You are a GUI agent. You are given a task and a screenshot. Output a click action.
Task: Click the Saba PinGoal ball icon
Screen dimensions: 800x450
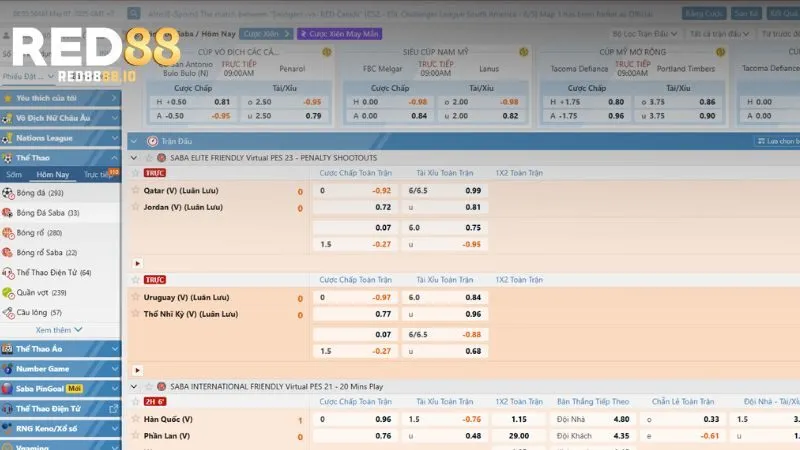tap(7, 388)
